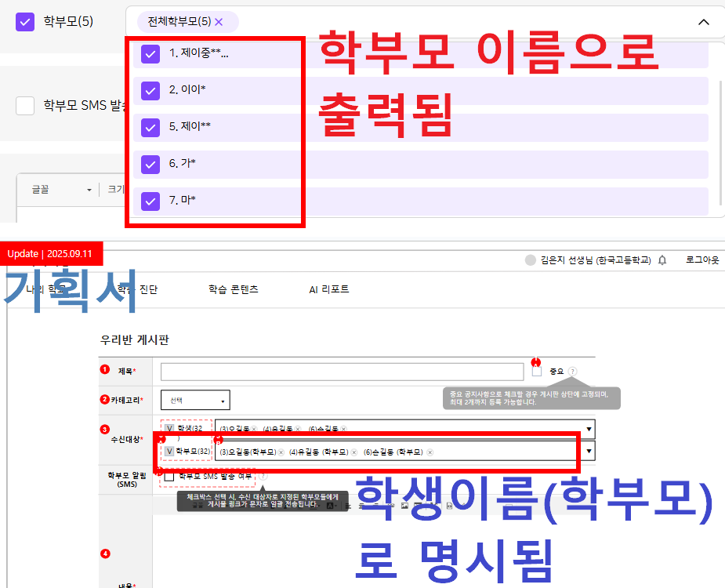Collapse the parent recipient dropdown list

tap(703, 22)
